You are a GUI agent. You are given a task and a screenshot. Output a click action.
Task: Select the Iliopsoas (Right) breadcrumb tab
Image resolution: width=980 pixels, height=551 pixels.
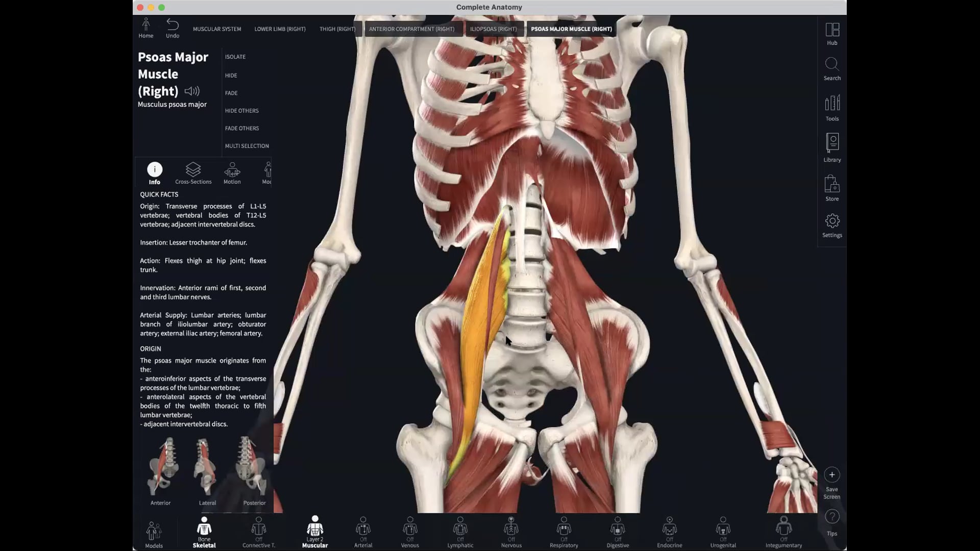coord(493,29)
